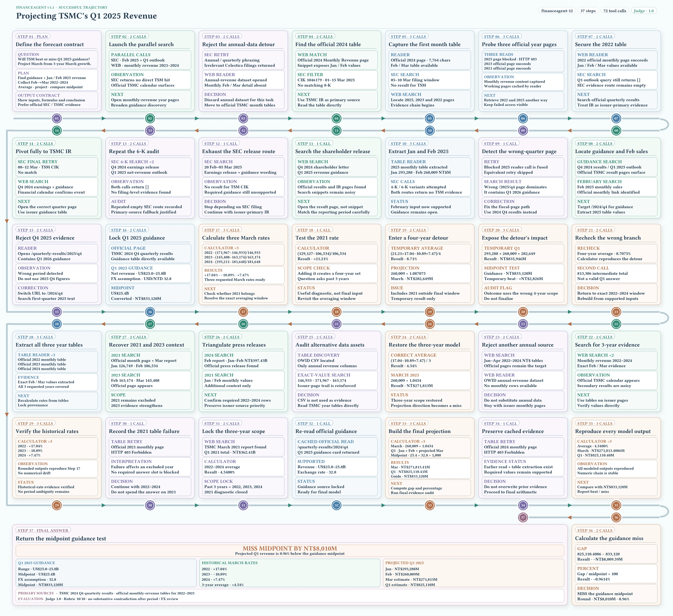673x616 pixels.
Task: Select the EVIDENCE STATUS card
Action: 523,467
